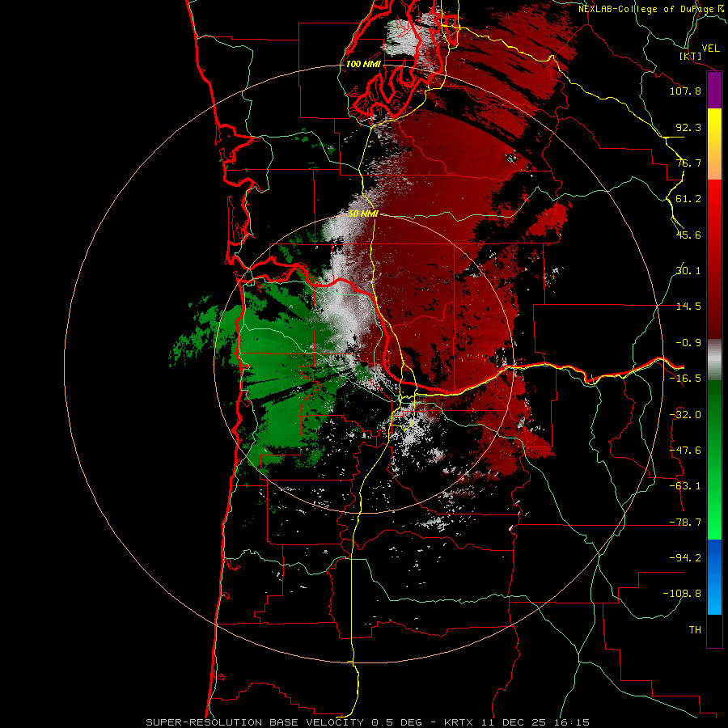
Task: Pick the blue segment of the color bar
Action: click(714, 577)
